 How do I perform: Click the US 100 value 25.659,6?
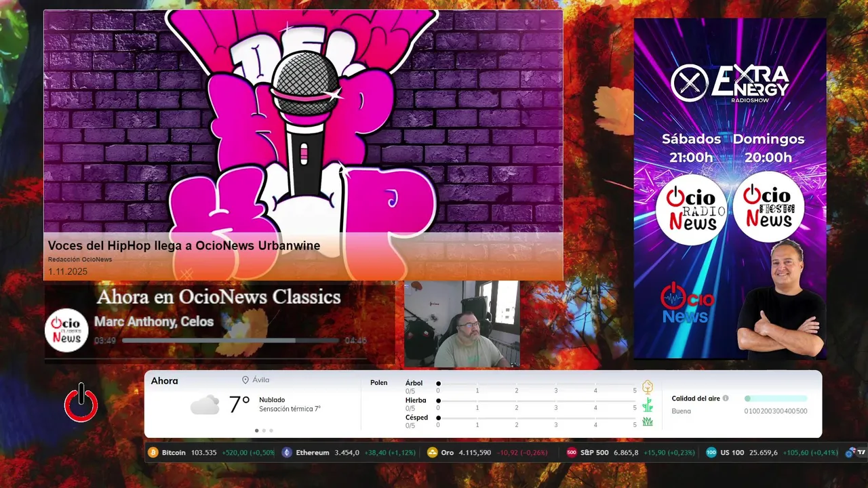coord(763,452)
